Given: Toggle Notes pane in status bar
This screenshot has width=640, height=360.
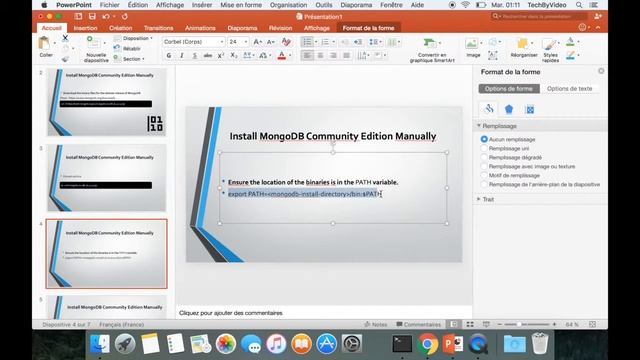Looking at the screenshot, I should tap(376, 324).
